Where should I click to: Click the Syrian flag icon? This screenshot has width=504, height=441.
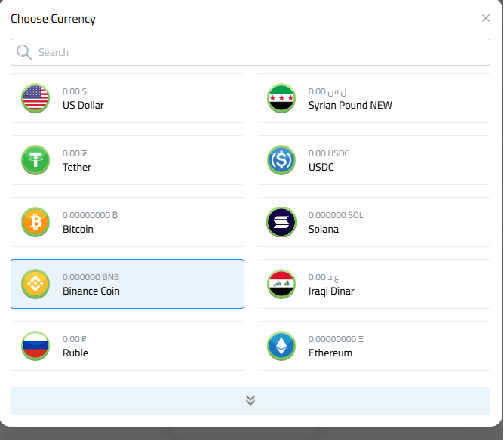click(281, 98)
